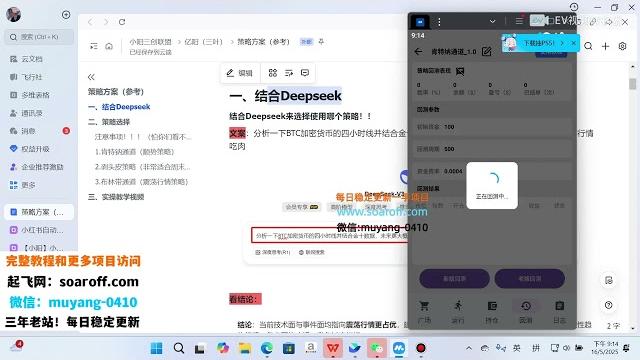Viewport: 640px width, 360px height.
Task: Click the search icon at document top right
Action: [588, 46]
